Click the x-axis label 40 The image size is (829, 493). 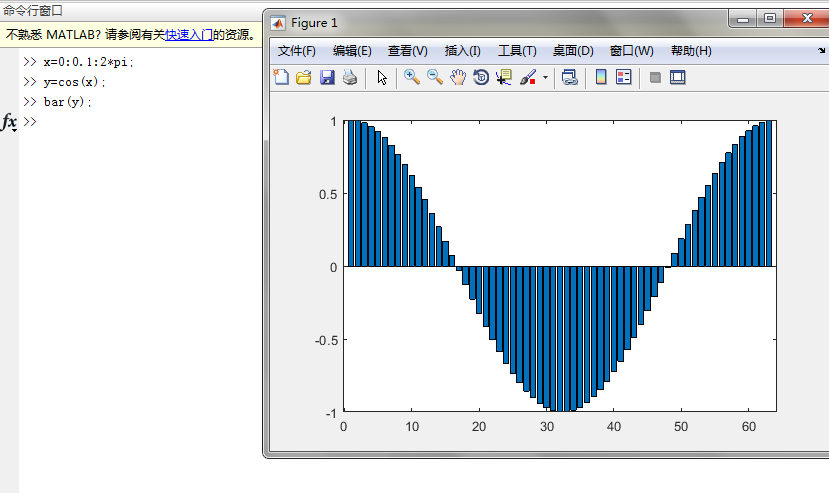614,426
